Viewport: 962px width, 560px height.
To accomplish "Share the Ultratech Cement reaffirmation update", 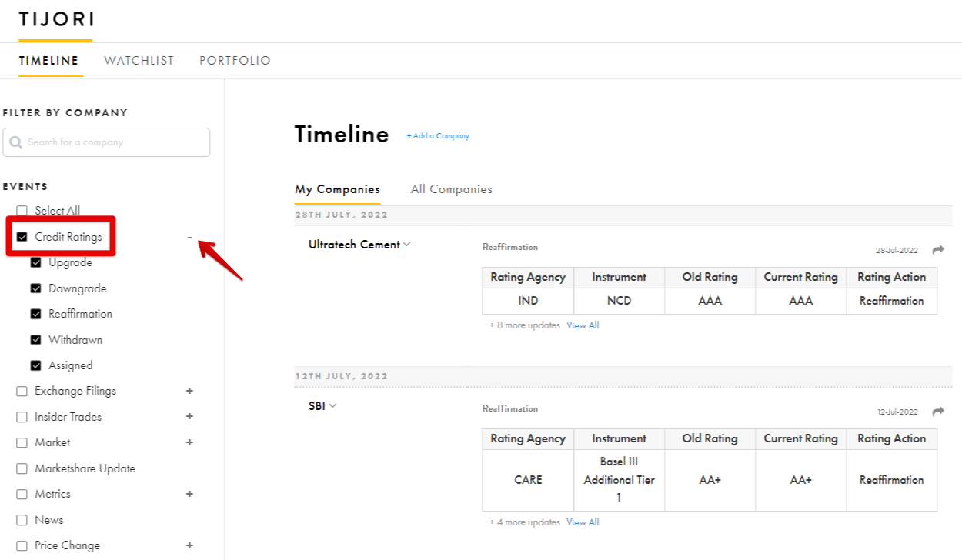I will coord(937,250).
